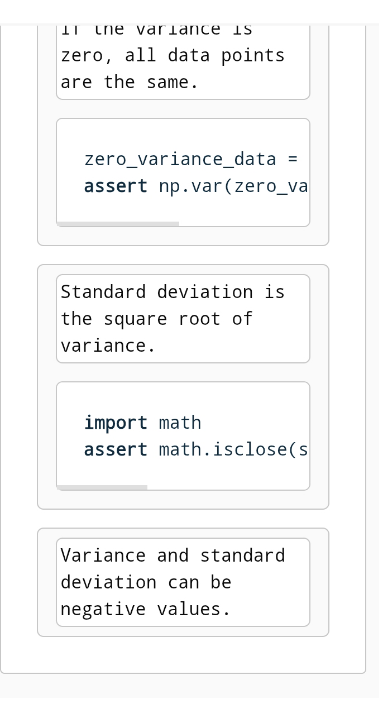Select the 'can be negative values' statement
Viewport: 379px width, 702px height.
(x=183, y=582)
